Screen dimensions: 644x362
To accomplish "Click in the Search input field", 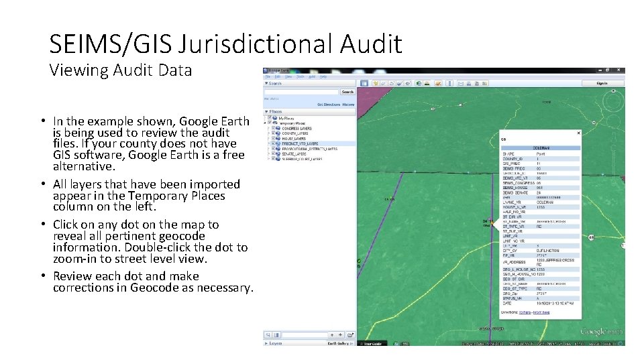I will click(301, 92).
